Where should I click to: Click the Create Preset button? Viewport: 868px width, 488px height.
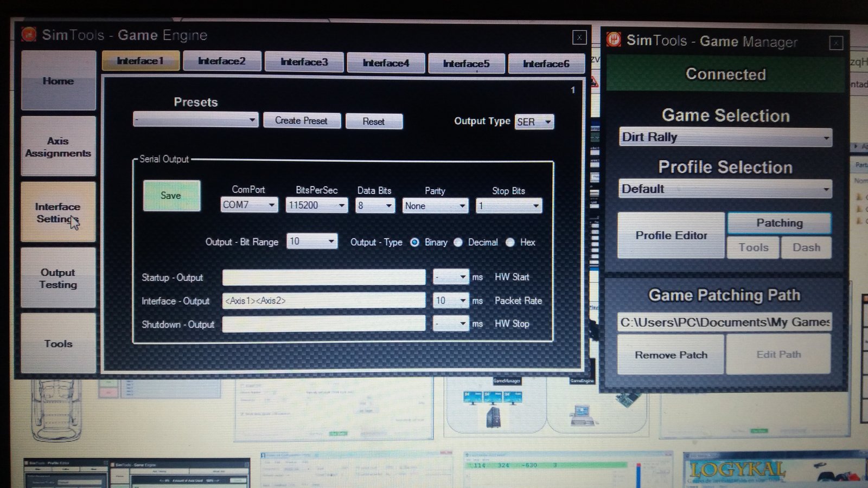(302, 120)
